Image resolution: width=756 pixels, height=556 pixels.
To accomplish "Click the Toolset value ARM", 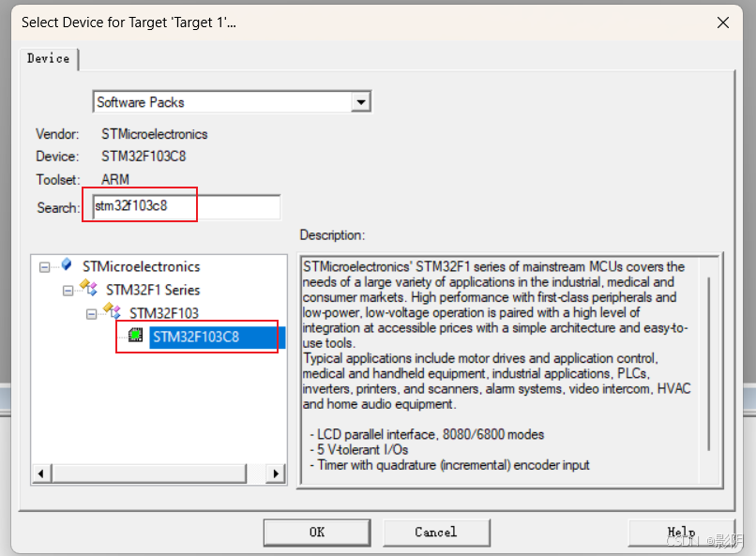I will click(115, 179).
